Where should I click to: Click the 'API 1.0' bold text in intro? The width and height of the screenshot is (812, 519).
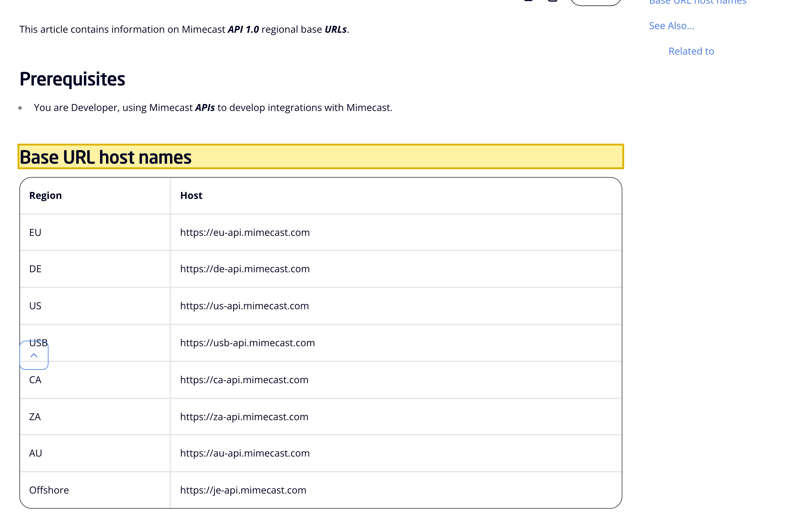243,29
